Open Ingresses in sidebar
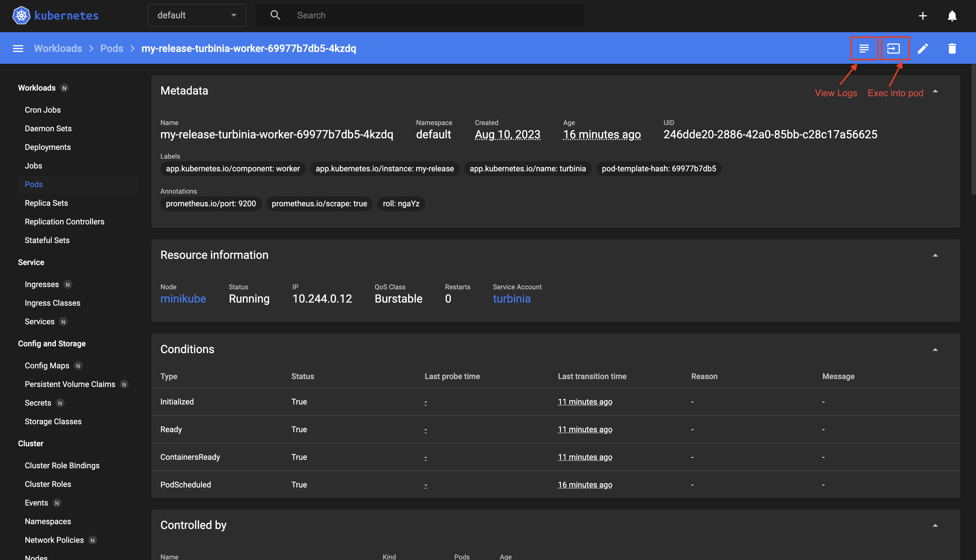The image size is (976, 560). [42, 285]
